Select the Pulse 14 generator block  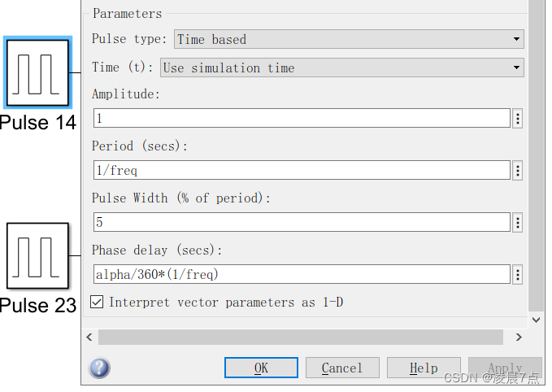39,72
